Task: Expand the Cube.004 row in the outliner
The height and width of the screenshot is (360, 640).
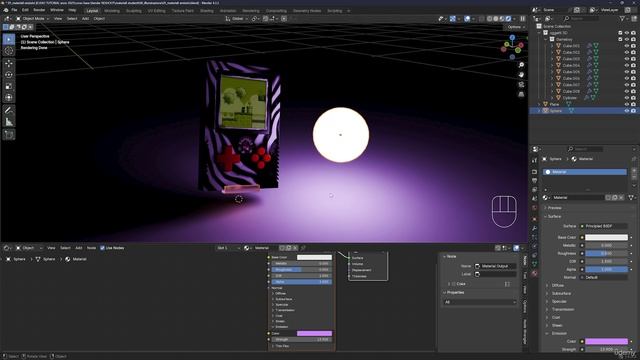Action: tap(552, 65)
